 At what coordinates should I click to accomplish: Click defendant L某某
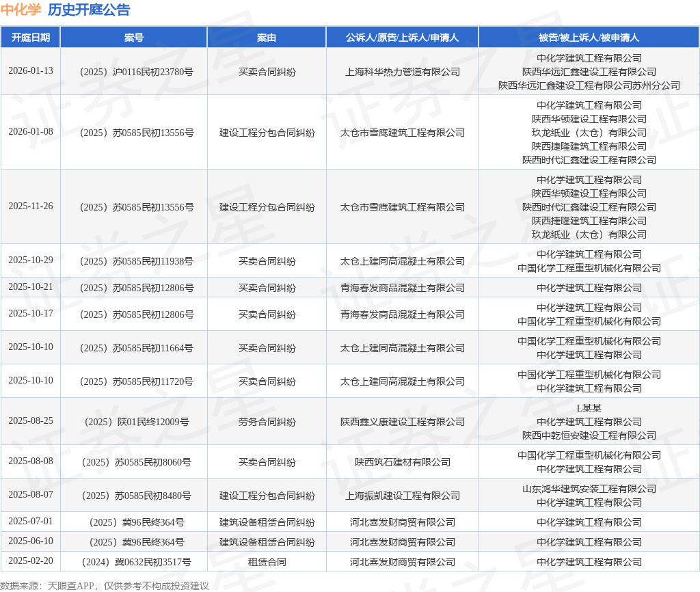coord(589,408)
